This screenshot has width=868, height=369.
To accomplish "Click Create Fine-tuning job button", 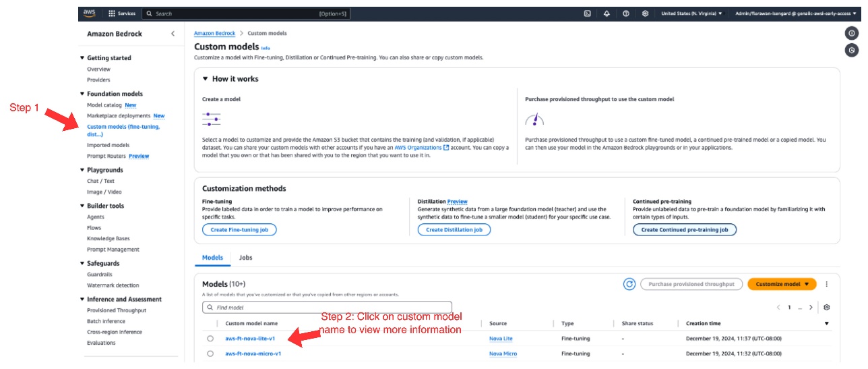I will click(x=239, y=230).
